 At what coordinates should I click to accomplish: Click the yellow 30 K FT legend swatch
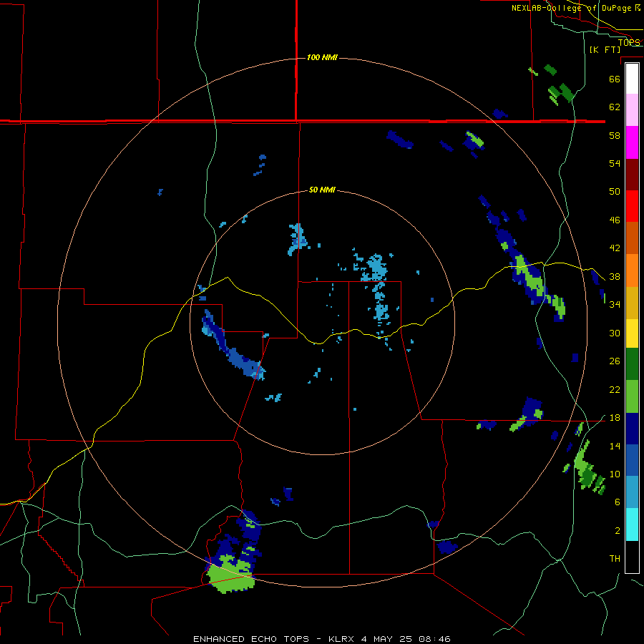tap(632, 333)
